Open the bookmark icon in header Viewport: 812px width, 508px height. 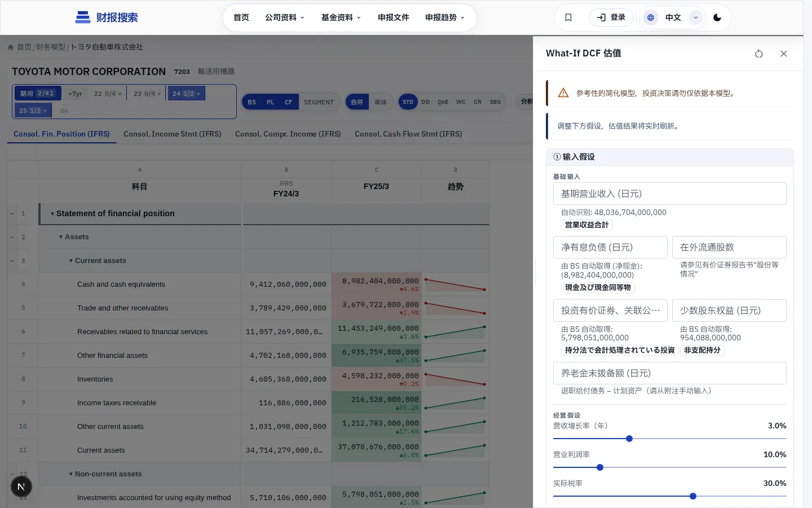coord(568,17)
